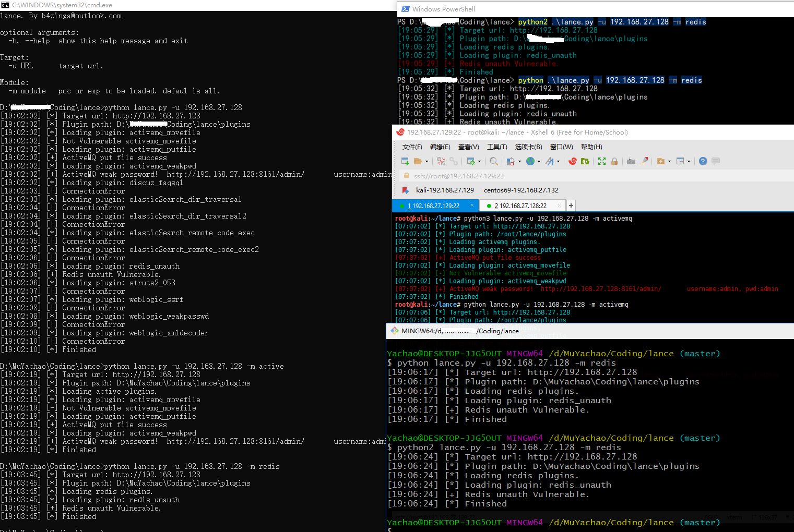Click the Open Session folder icon in Xshell
The height and width of the screenshot is (532, 794).
click(x=418, y=161)
